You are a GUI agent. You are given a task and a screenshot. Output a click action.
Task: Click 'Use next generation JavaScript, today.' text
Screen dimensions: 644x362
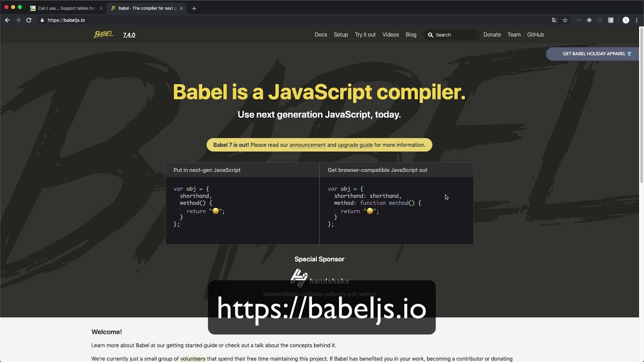[319, 115]
